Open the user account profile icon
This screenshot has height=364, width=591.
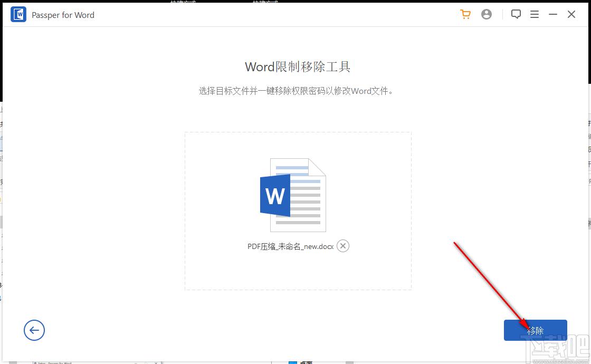click(x=487, y=14)
